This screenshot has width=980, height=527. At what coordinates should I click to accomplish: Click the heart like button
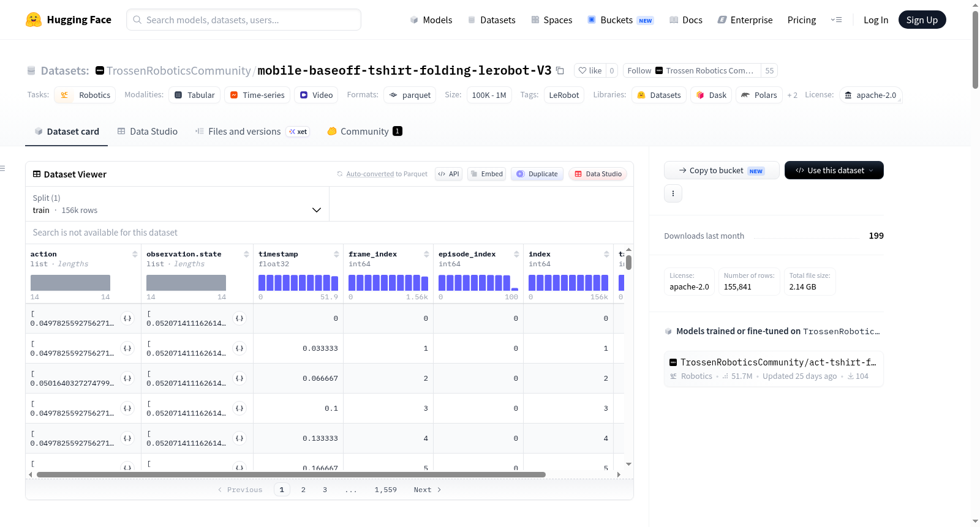coord(590,70)
